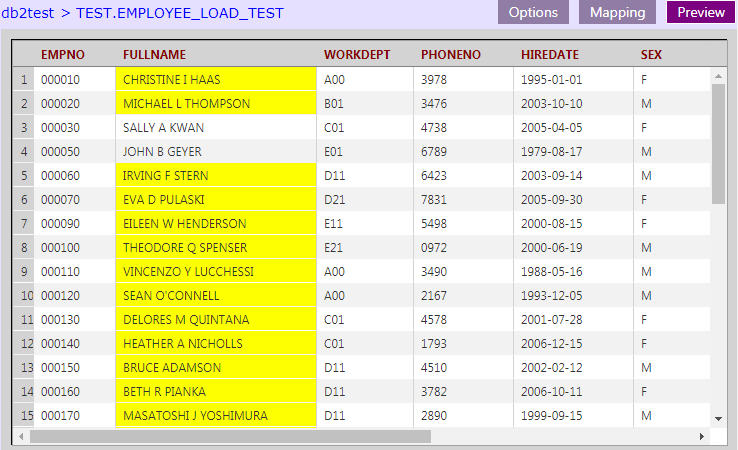Click the TEST.EMPLOYEE_LOAD_TEST breadcrumb
This screenshot has height=450, width=738.
(x=180, y=13)
